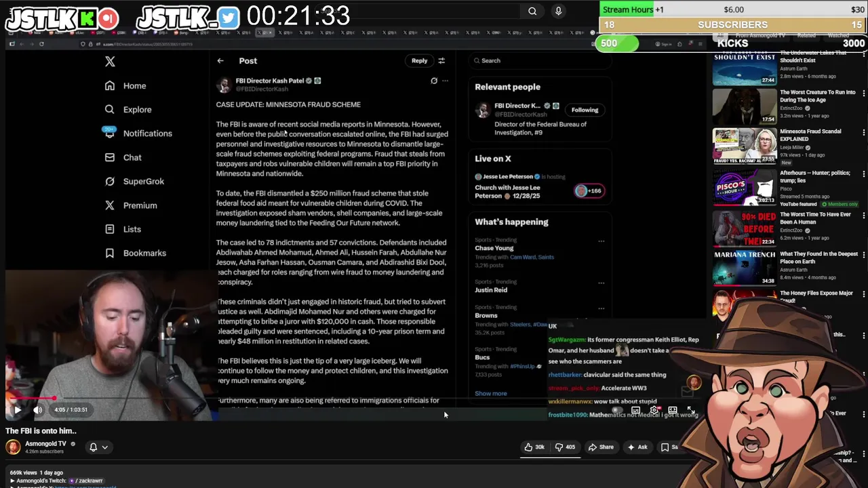Click the voice search microphone icon
This screenshot has width=868, height=488.
558,11
